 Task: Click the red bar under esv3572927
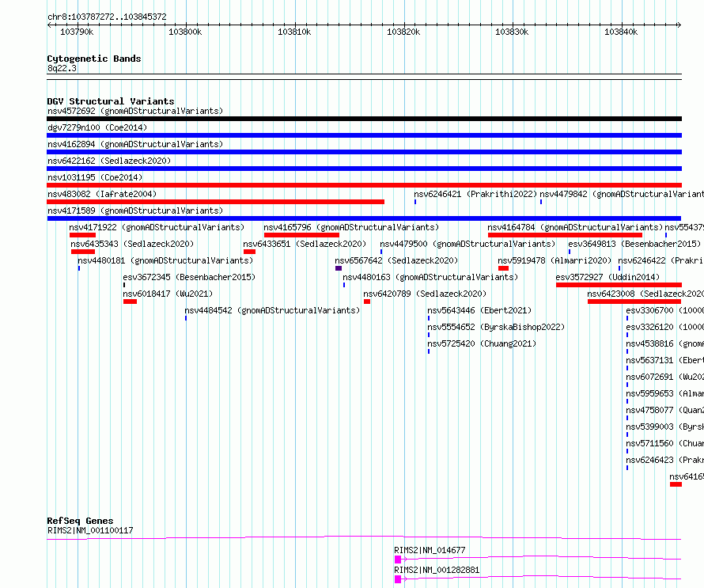point(619,285)
